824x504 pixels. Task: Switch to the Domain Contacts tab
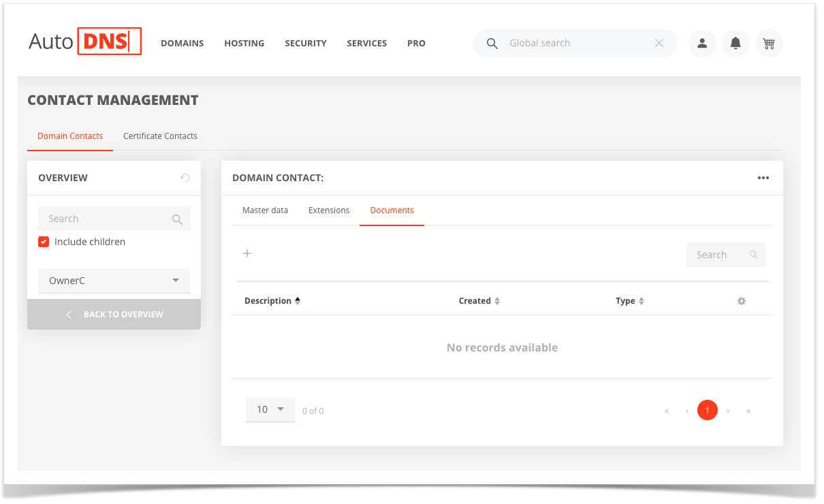coord(70,136)
